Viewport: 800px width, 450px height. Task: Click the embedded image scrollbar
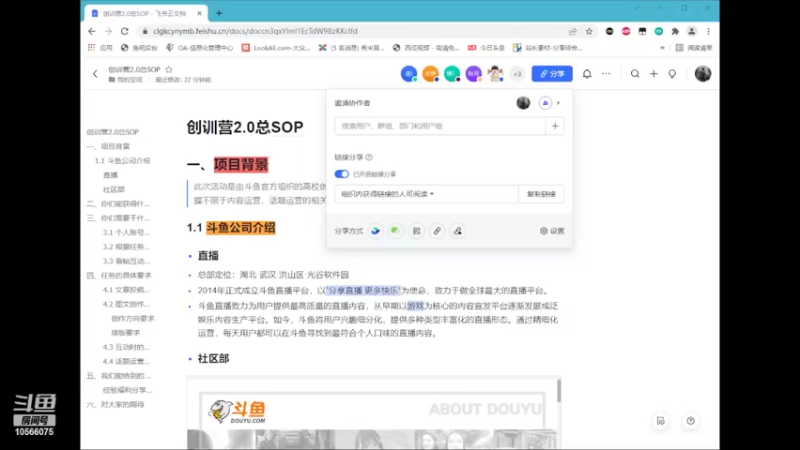click(x=559, y=391)
